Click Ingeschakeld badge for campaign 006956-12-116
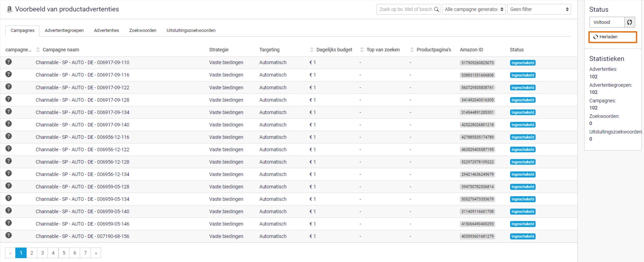 click(522, 137)
